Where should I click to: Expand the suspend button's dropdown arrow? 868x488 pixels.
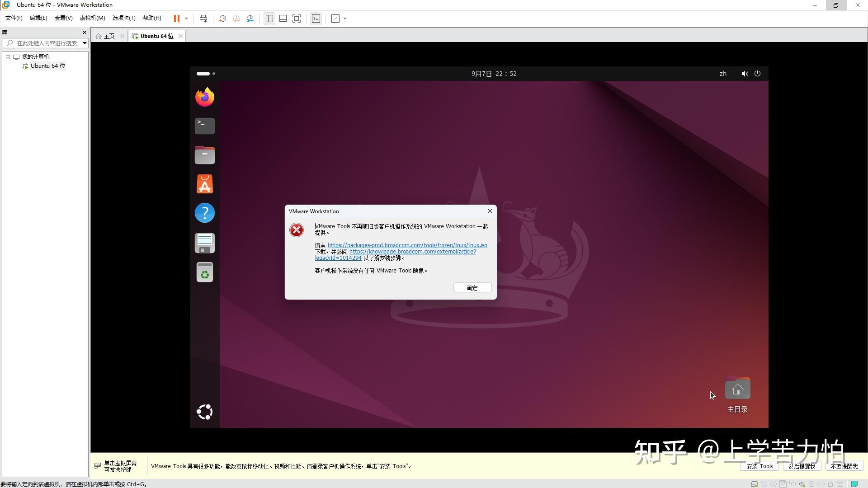(186, 19)
